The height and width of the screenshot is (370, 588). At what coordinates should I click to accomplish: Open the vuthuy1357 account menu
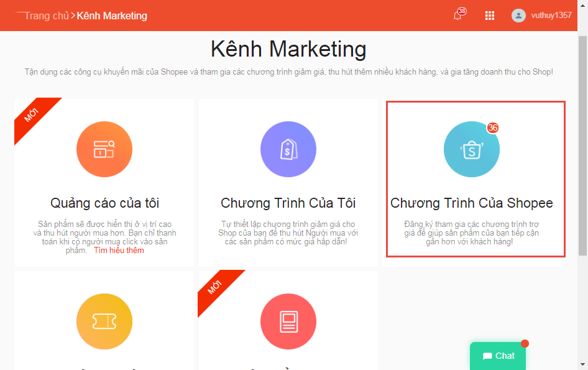[551, 16]
